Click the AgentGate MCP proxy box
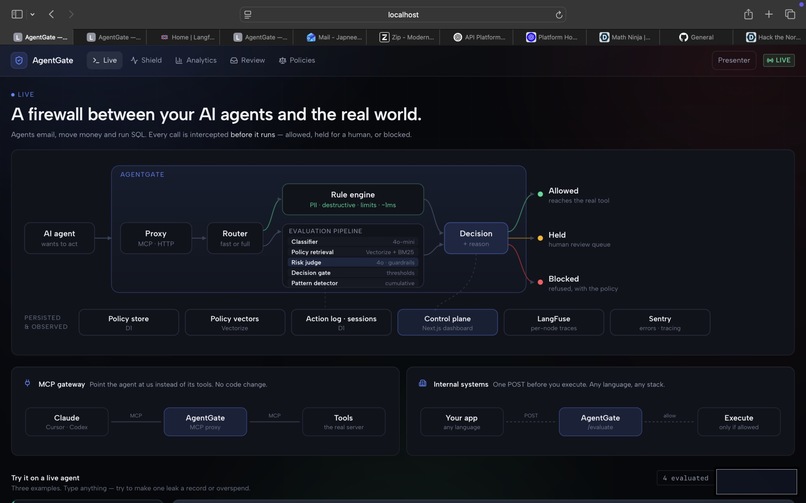Viewport: 806px width, 503px height. (205, 422)
